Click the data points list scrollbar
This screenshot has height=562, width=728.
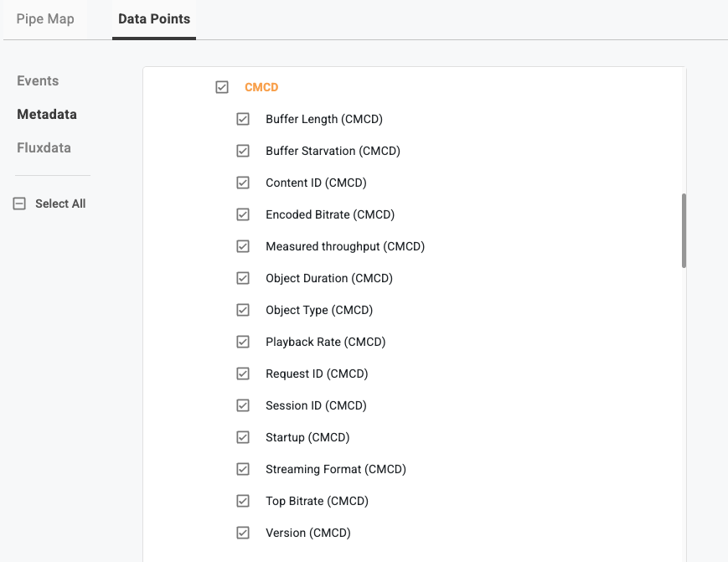pos(684,231)
